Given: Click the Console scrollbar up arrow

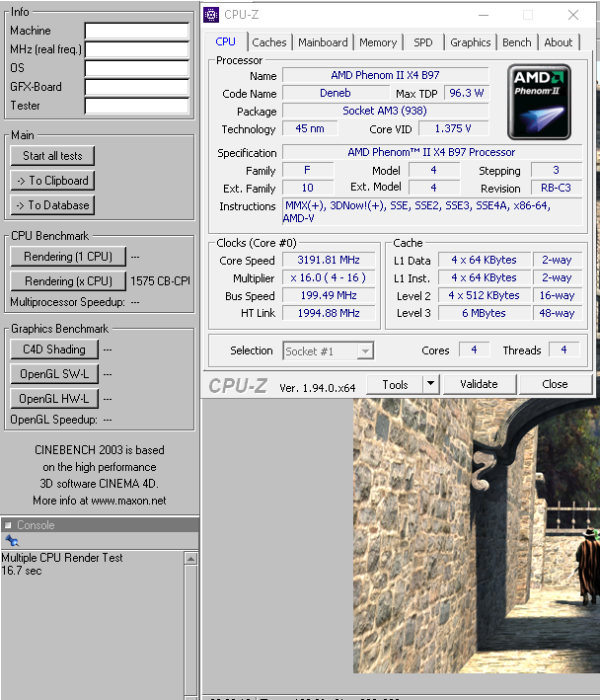Looking at the screenshot, I should point(190,559).
